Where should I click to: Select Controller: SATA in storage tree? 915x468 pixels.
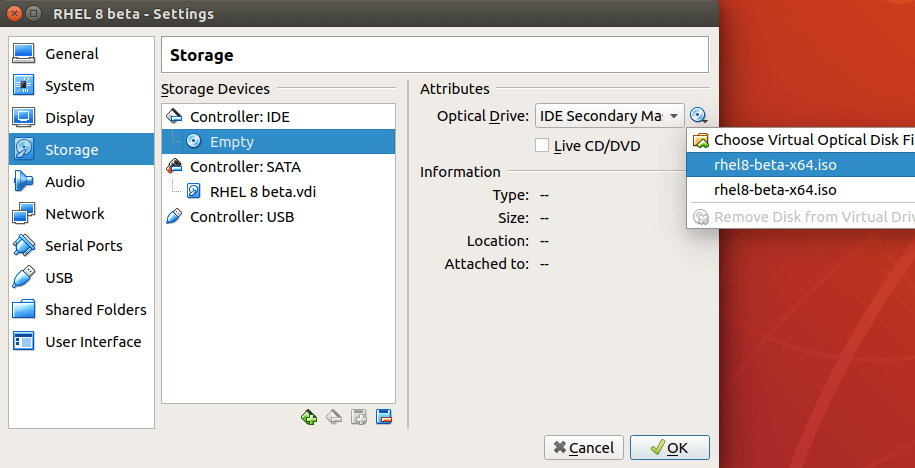[244, 167]
